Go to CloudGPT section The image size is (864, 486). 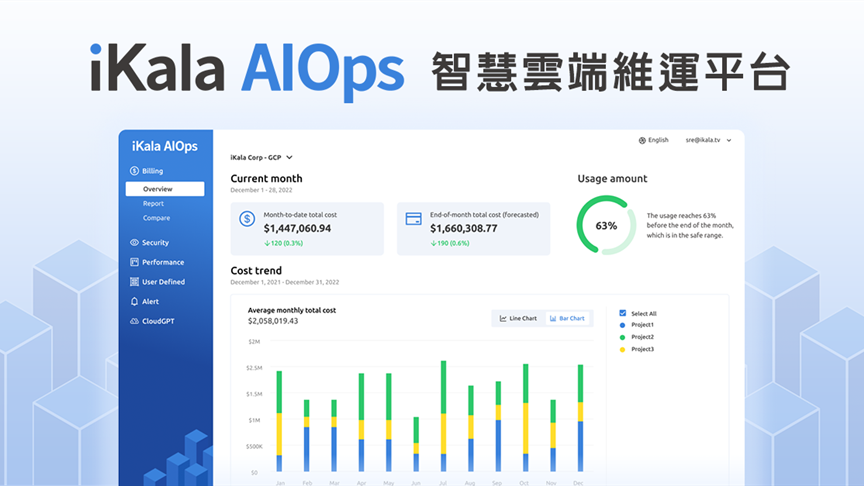[152, 321]
